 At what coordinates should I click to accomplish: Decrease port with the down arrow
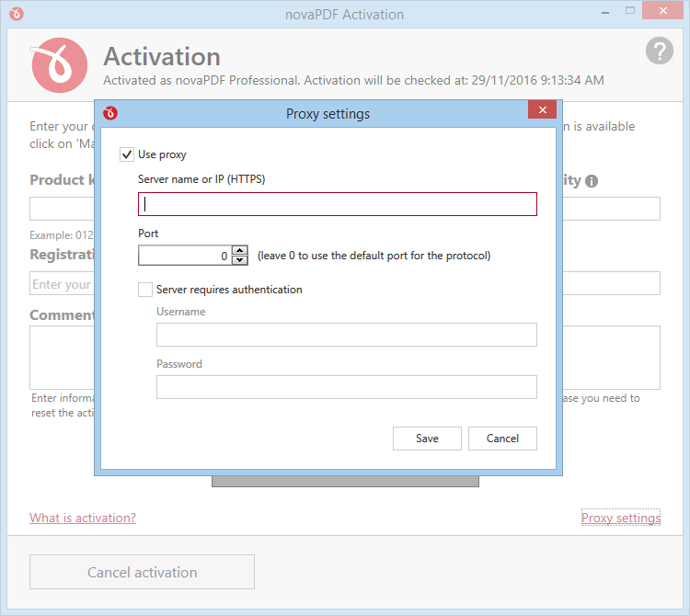(239, 260)
